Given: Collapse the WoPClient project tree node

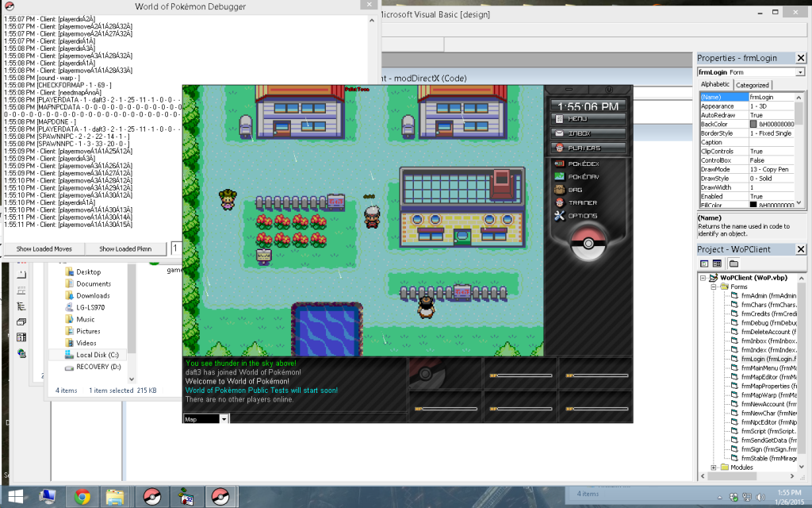Looking at the screenshot, I should (x=703, y=278).
